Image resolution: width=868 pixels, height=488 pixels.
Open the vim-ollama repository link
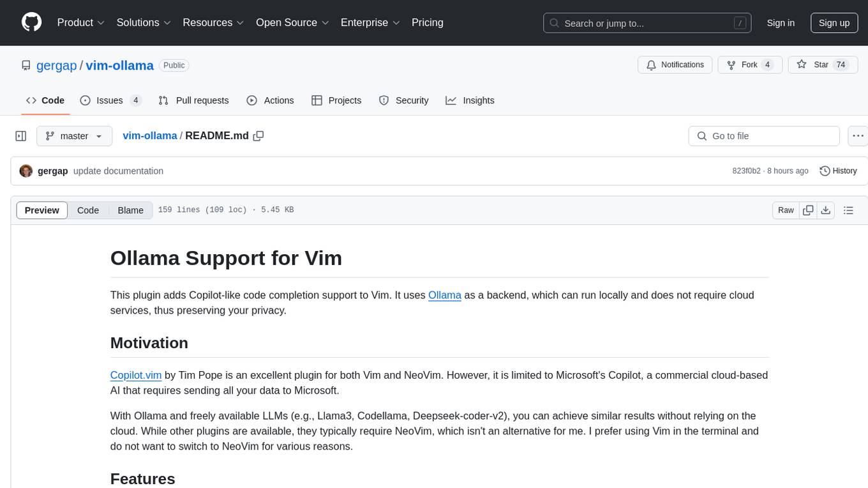(x=119, y=65)
